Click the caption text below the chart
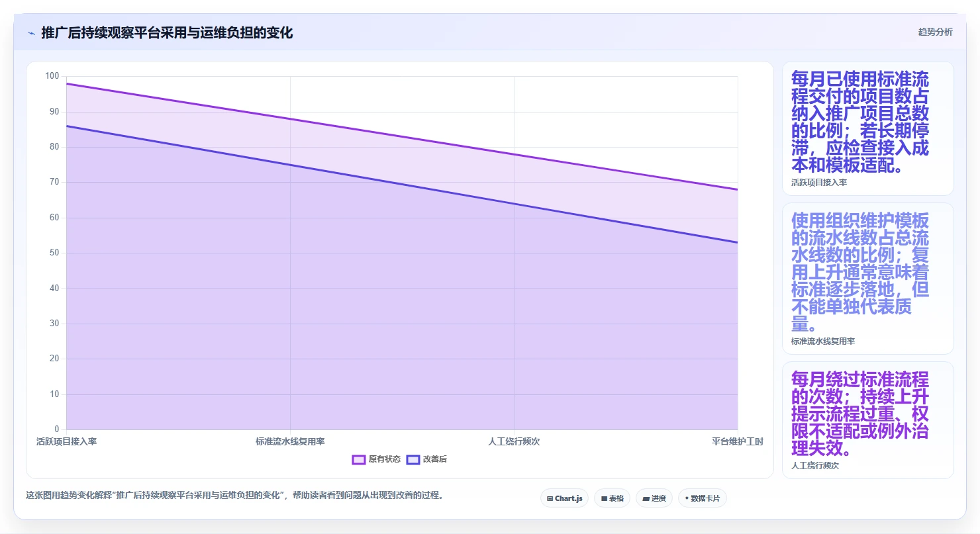980x534 pixels. click(x=234, y=495)
